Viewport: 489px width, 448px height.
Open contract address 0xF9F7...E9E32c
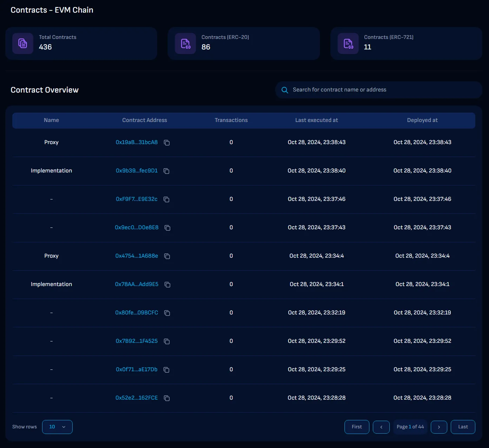click(x=137, y=199)
